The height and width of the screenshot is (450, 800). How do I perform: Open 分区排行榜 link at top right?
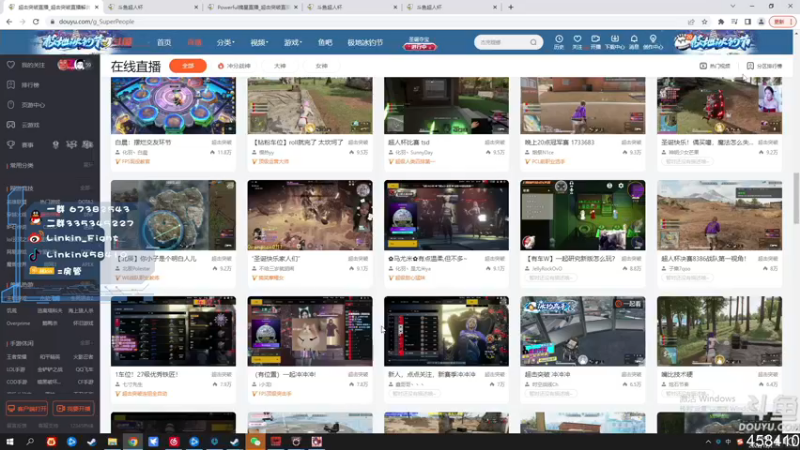764,66
